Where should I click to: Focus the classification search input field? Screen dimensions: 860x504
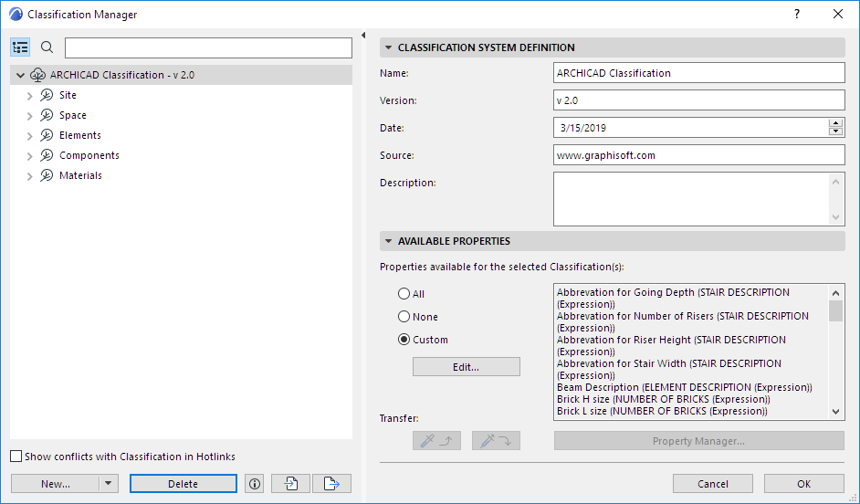208,47
